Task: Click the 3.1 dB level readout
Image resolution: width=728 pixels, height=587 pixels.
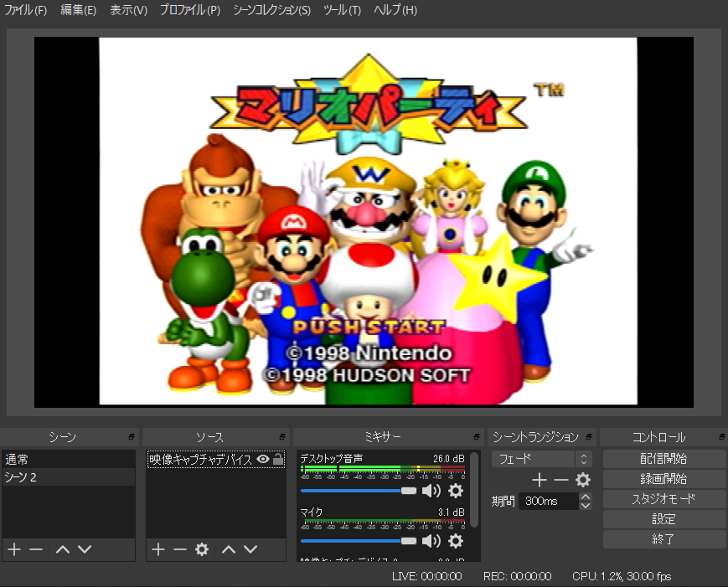Action: click(452, 512)
